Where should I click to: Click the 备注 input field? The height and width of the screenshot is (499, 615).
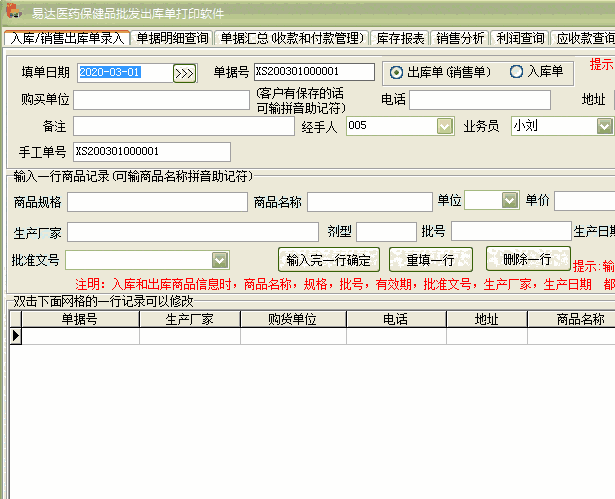(184, 126)
